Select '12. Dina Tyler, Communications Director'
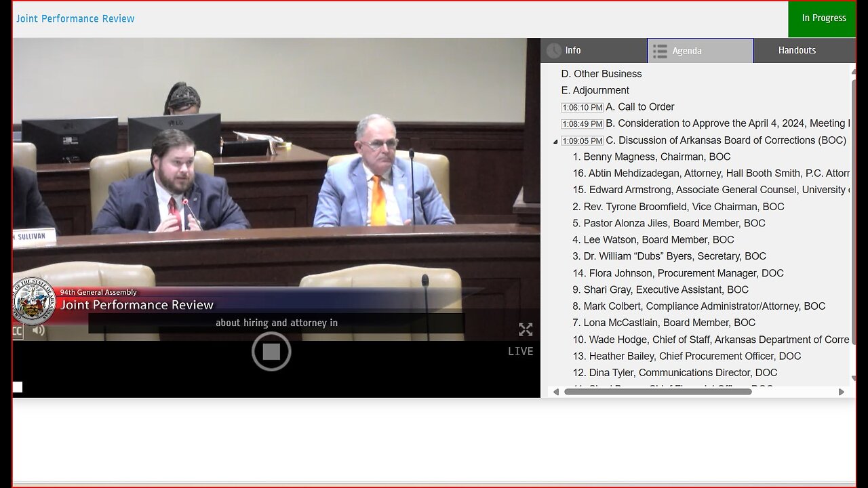The height and width of the screenshot is (488, 868). 675,373
